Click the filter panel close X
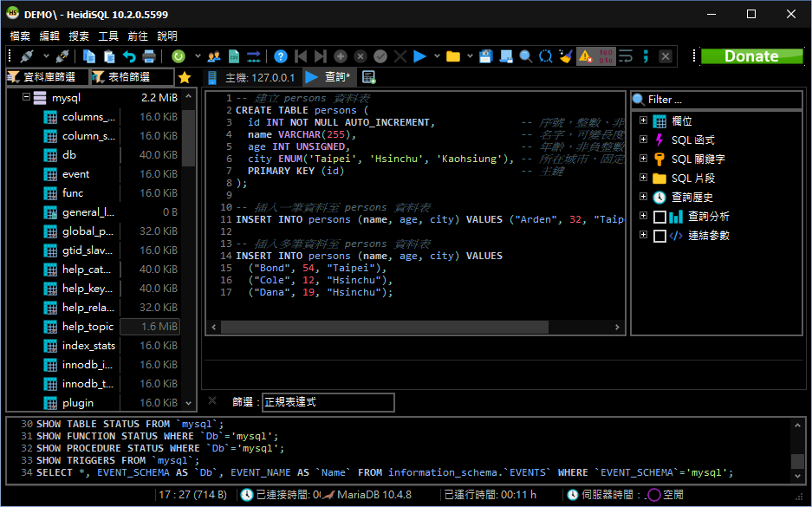This screenshot has height=507, width=812. pos(211,400)
